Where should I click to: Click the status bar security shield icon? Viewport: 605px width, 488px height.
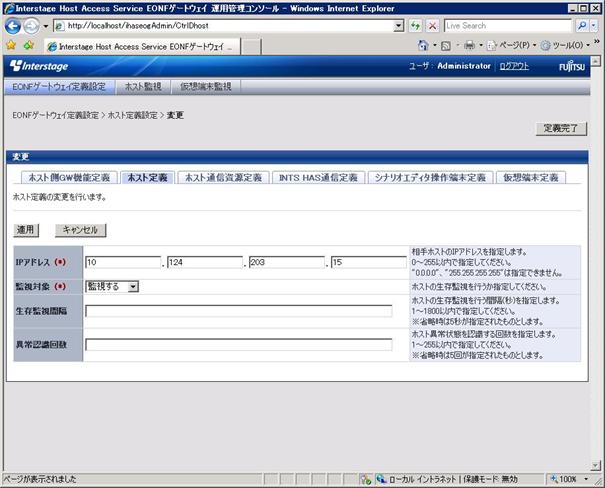coord(365,480)
